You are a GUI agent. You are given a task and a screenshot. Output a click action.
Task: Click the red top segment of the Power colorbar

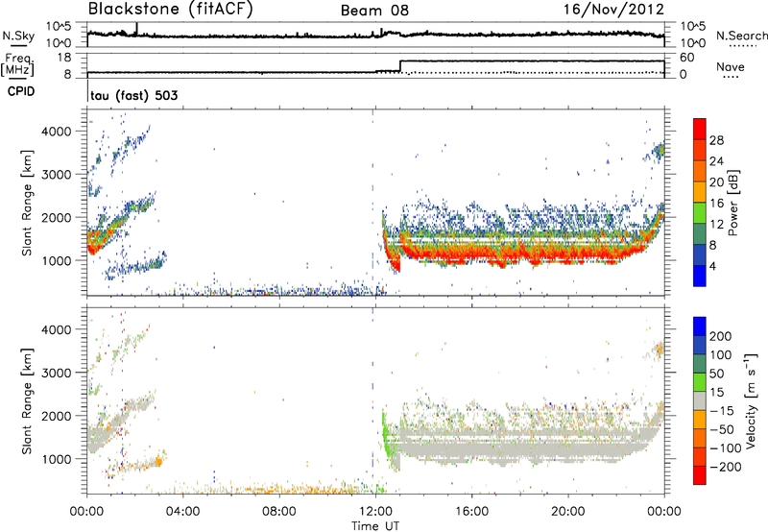click(700, 129)
